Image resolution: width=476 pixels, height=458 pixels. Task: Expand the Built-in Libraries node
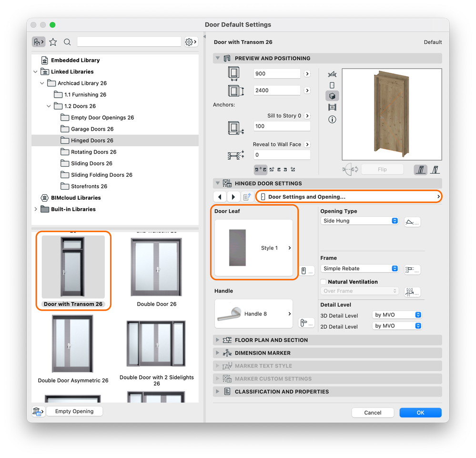coord(36,209)
